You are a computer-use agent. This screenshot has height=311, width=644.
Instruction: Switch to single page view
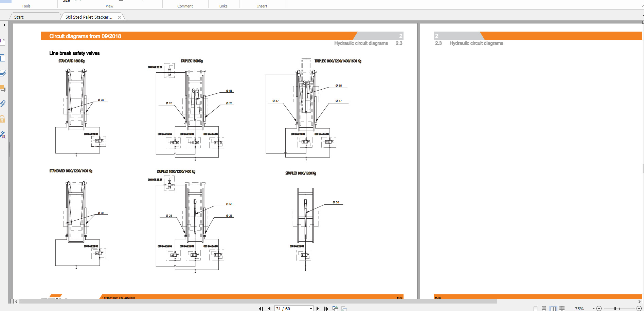click(535, 309)
